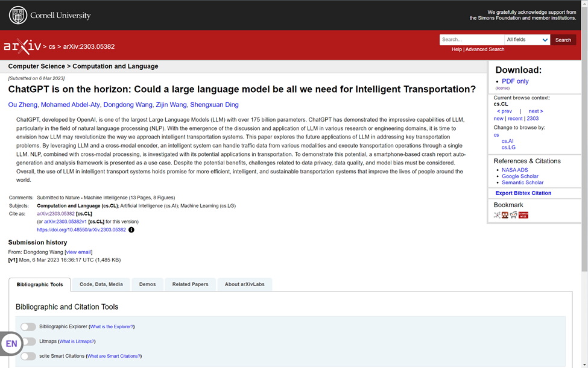Click the DOI info circle icon
Viewport: 588px width, 368px height.
(x=131, y=230)
